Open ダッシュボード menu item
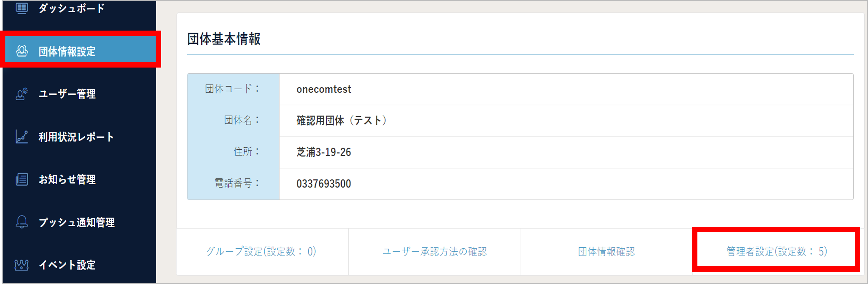 pos(72,8)
